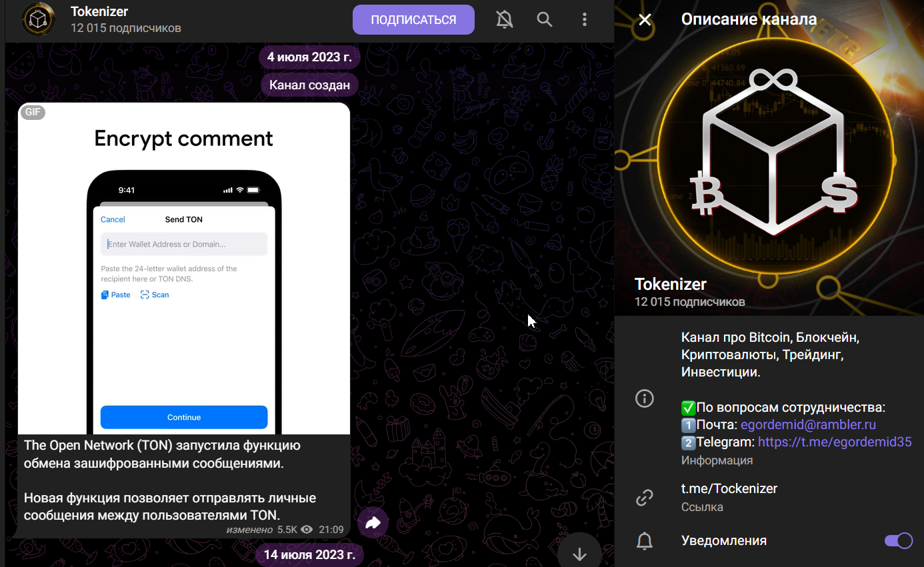This screenshot has height=567, width=924.
Task: Click the GIF badge on the video message
Action: point(33,112)
